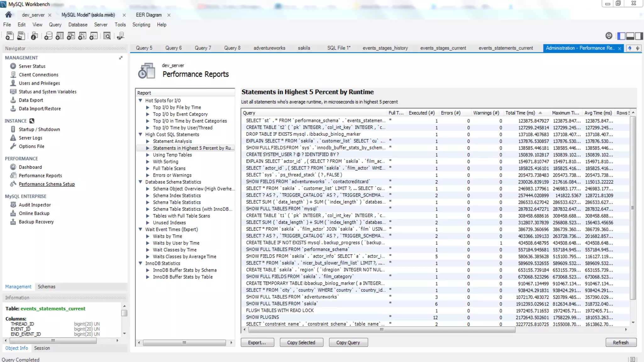Collapse High Cost SQL Statements group

(x=141, y=134)
